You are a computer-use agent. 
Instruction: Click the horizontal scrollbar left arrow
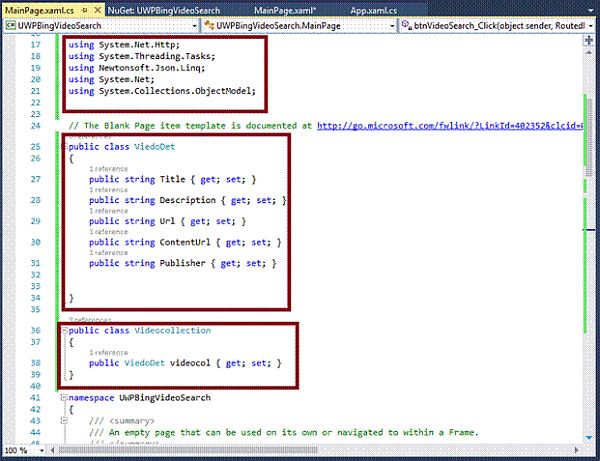pyautogui.click(x=52, y=450)
